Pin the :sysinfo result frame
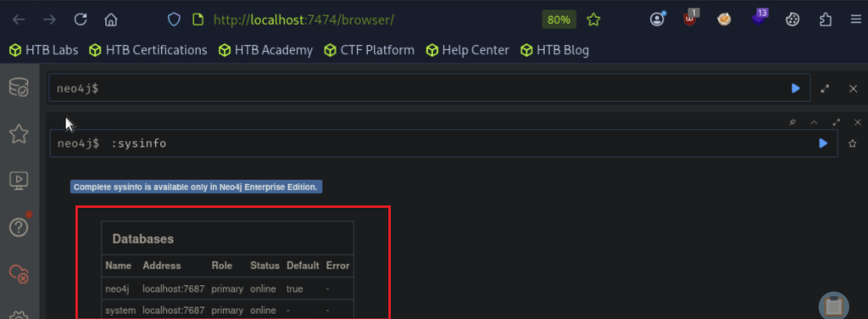Viewport: 868px width, 319px height. click(x=793, y=122)
